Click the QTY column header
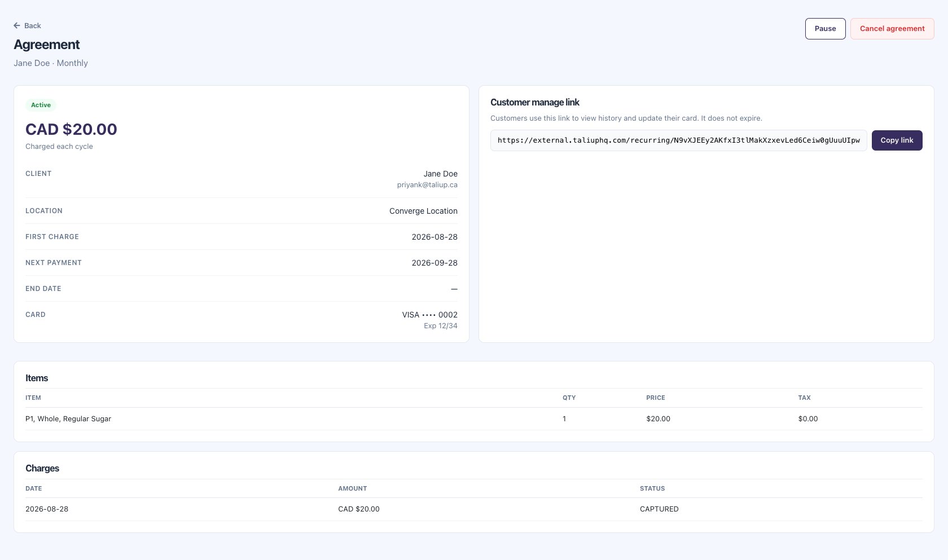This screenshot has width=948, height=560. 569,398
